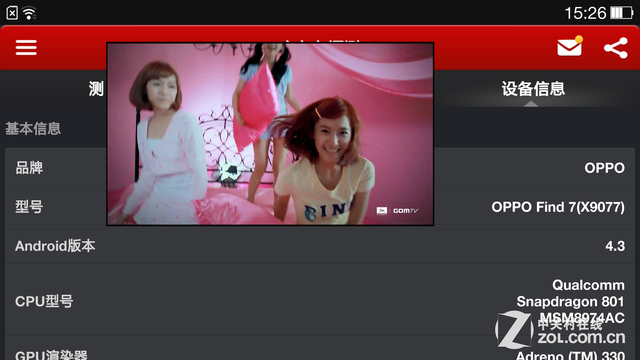Screen dimensions: 640x360
Task: Tap the battery indicator icon
Action: (622, 13)
